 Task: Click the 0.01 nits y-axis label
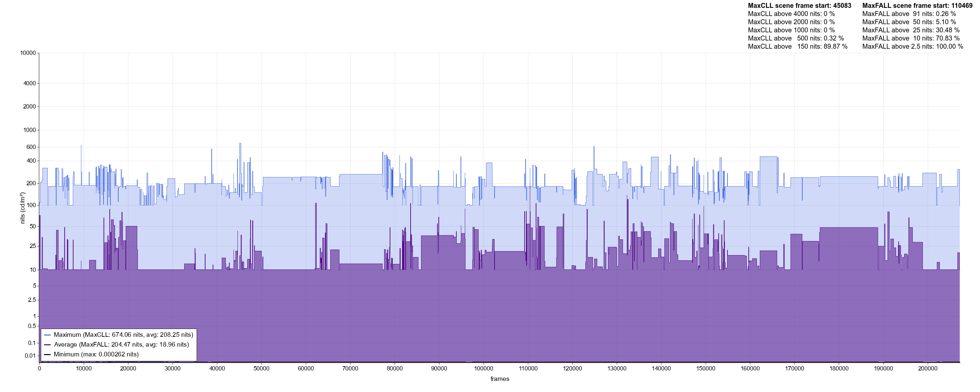(x=30, y=356)
